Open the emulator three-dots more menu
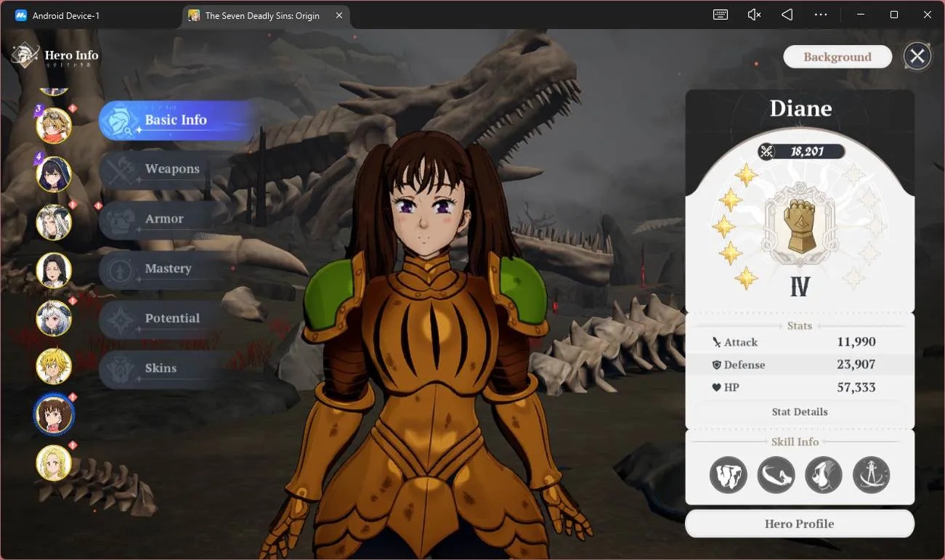 click(x=821, y=15)
